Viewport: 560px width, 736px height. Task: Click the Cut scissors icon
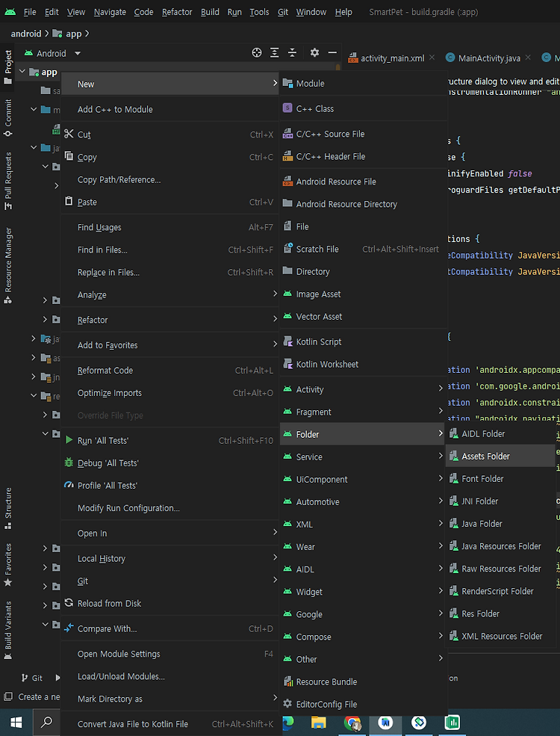tap(69, 134)
